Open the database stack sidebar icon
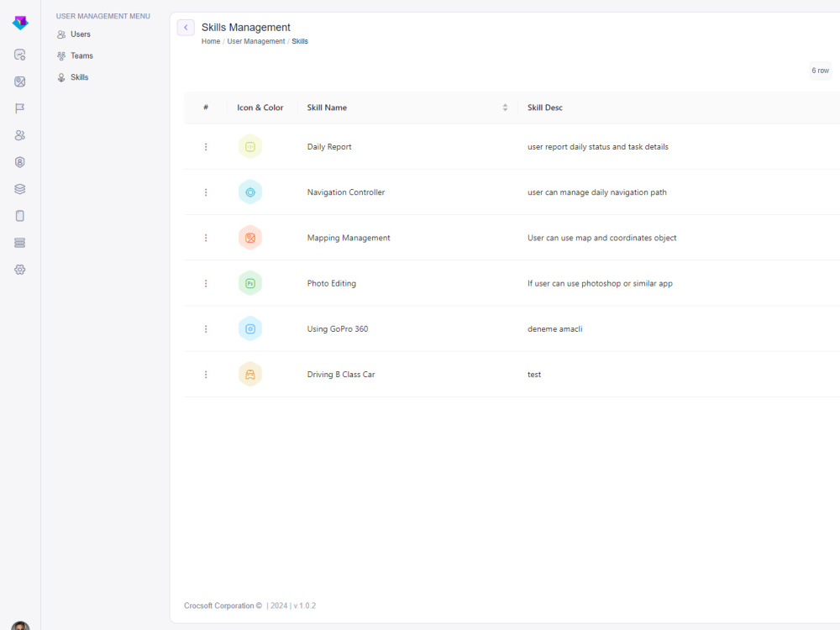The image size is (840, 630). point(20,243)
